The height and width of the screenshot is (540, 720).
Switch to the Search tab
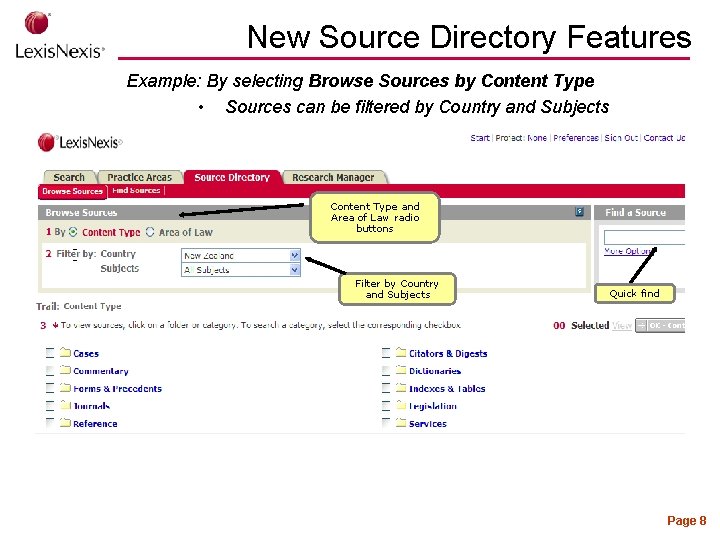click(x=69, y=177)
